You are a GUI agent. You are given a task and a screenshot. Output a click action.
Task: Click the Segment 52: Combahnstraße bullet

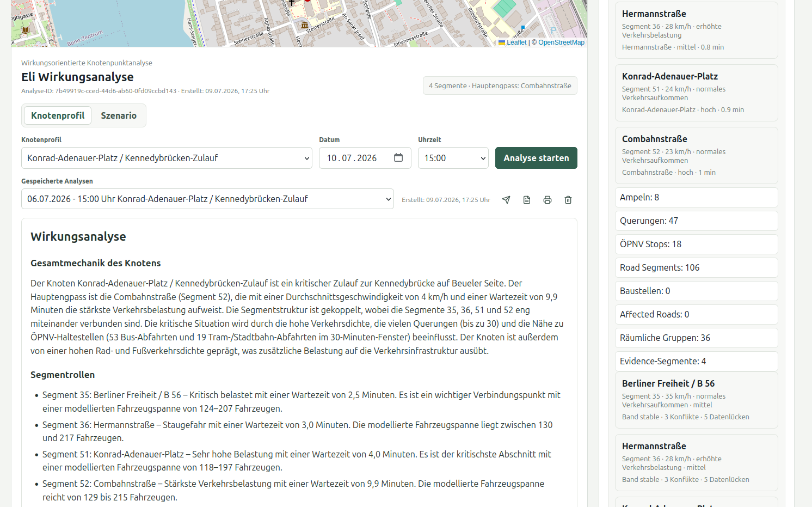[x=293, y=490]
